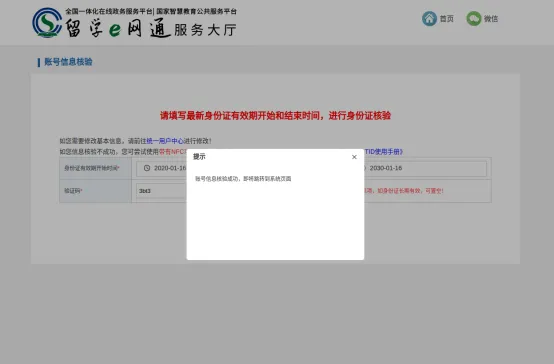Click the 微信 text label
The height and width of the screenshot is (364, 554).
(491, 19)
